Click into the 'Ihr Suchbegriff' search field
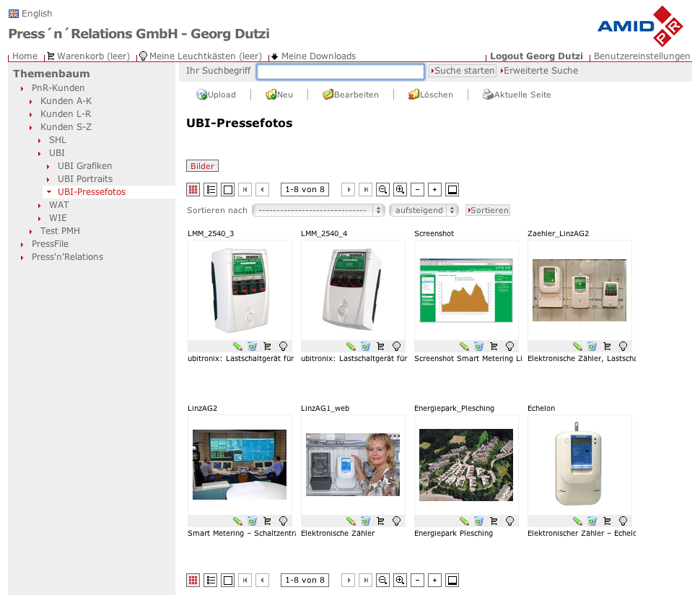This screenshot has height=595, width=700. [340, 71]
